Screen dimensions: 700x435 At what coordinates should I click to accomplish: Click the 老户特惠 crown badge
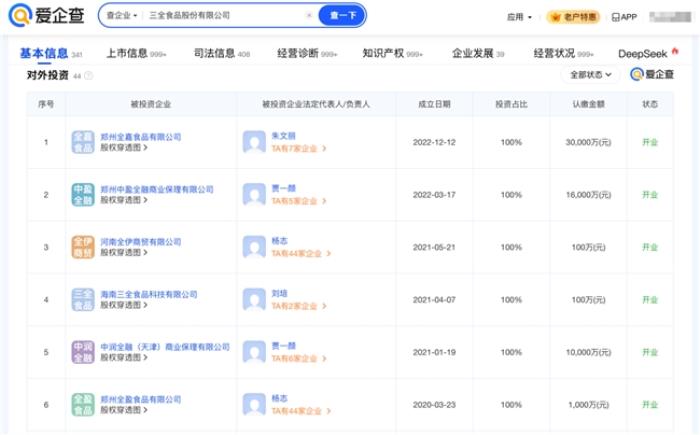click(574, 17)
